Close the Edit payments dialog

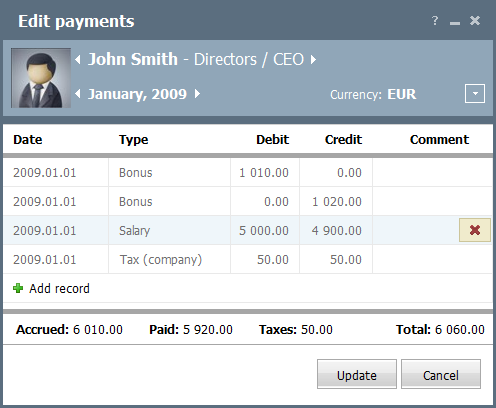(x=475, y=21)
